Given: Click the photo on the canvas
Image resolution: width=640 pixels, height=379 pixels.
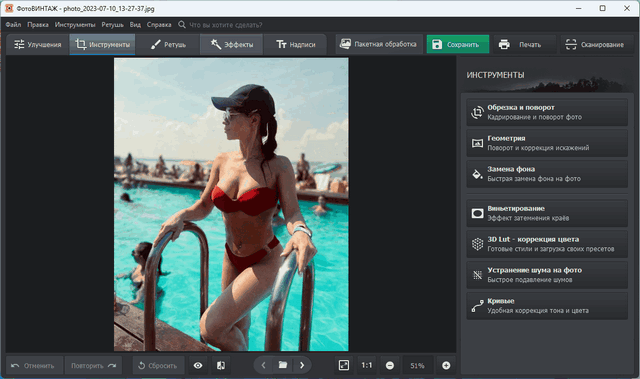Looking at the screenshot, I should [231, 204].
